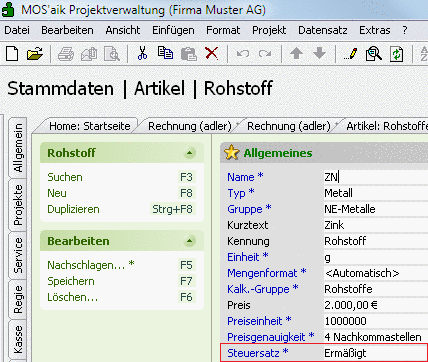Click the red X Delete icon
The height and width of the screenshot is (362, 428).
click(x=212, y=53)
